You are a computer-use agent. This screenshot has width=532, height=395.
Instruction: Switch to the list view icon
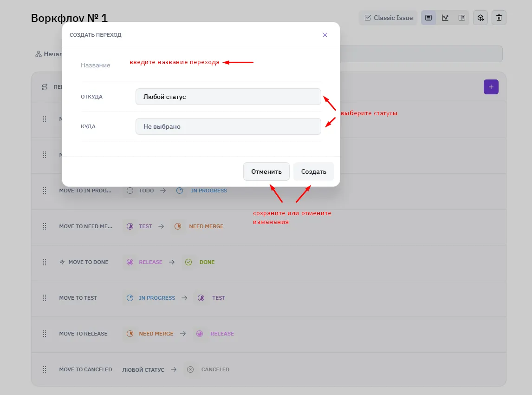click(x=428, y=18)
